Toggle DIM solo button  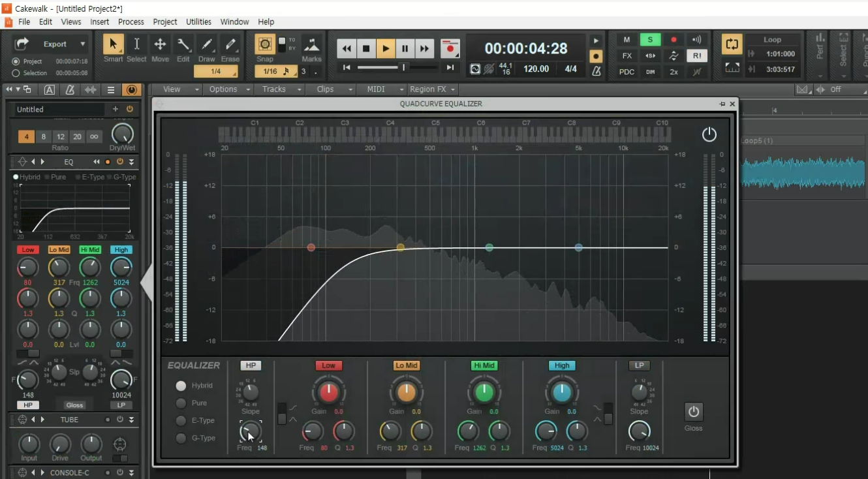650,72
